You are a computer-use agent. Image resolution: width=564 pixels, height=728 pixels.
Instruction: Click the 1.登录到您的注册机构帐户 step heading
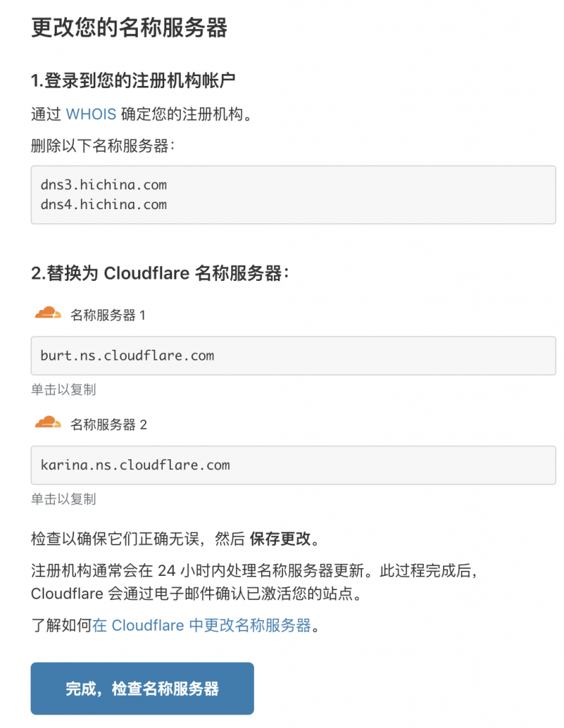[x=133, y=81]
